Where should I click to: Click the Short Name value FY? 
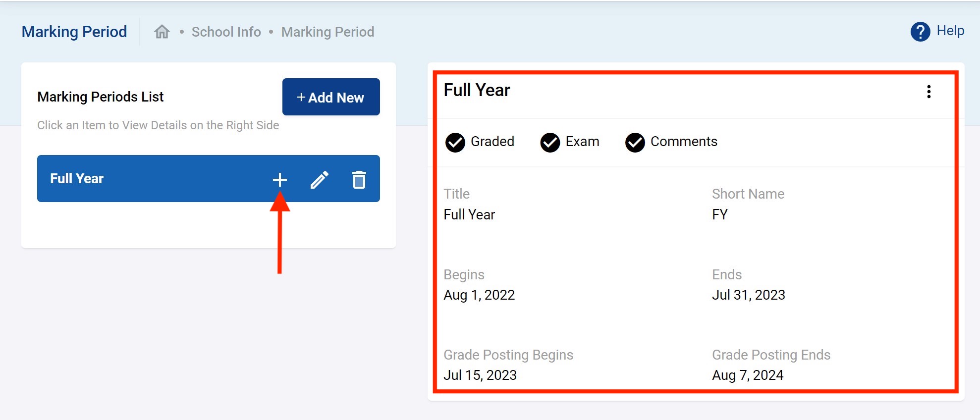pyautogui.click(x=720, y=214)
